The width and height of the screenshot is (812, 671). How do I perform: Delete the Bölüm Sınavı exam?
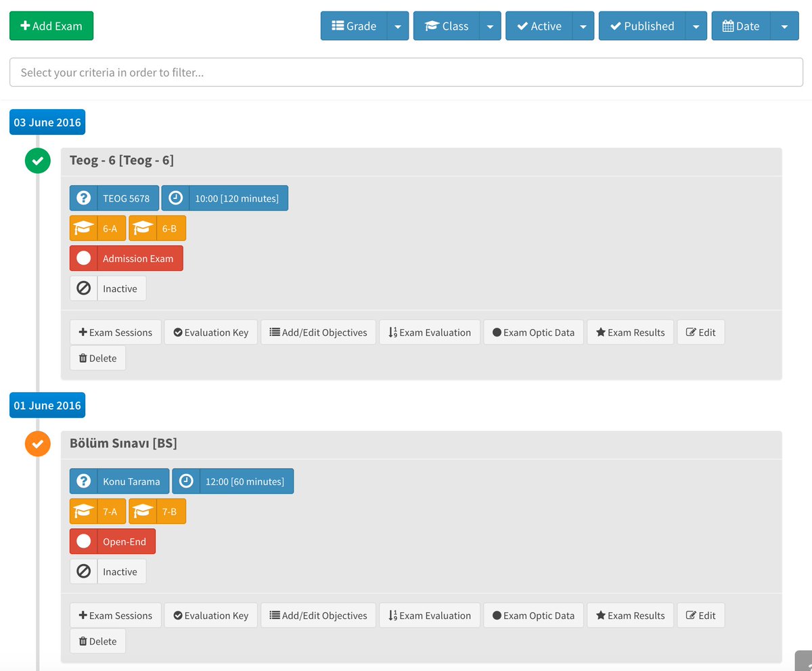click(x=97, y=641)
